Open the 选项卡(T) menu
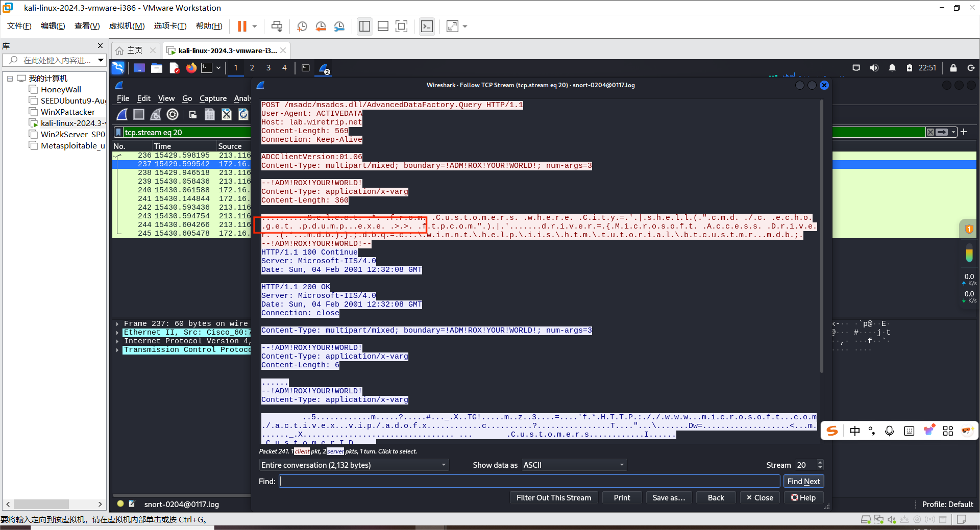Screen dimensions: 980x530 170,26
